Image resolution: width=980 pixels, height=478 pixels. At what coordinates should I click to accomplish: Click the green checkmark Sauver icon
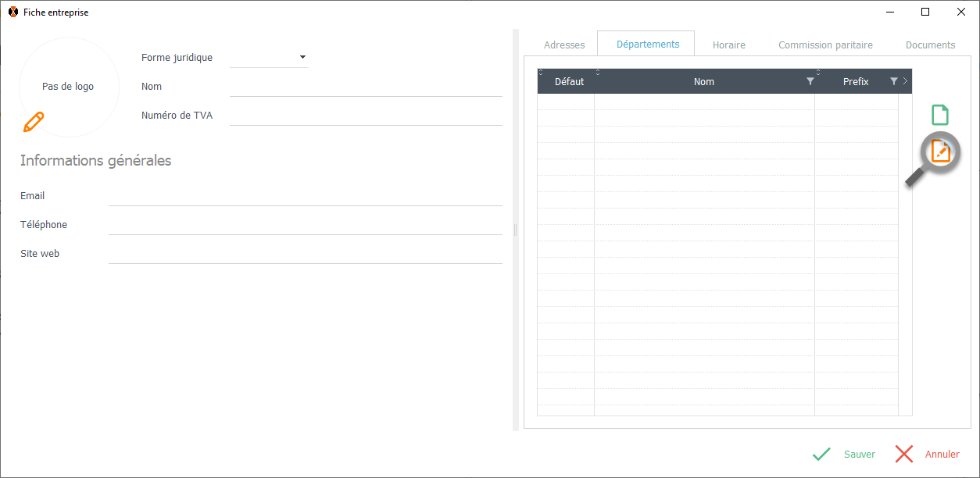pyautogui.click(x=821, y=455)
